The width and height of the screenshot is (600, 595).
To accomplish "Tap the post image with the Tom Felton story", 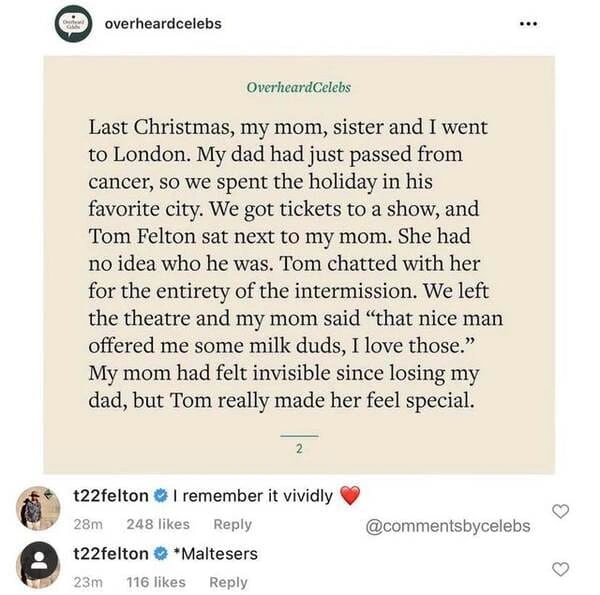I will 299,265.
